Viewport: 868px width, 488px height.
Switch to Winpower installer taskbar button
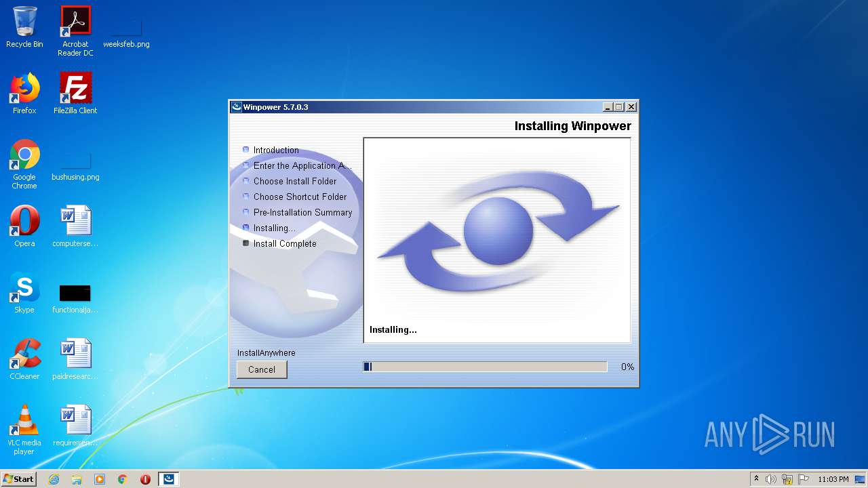coord(169,479)
